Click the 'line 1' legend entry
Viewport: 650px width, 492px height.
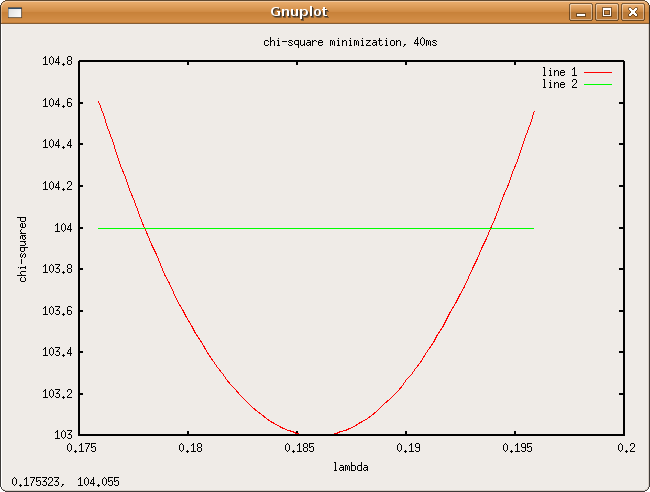point(559,72)
